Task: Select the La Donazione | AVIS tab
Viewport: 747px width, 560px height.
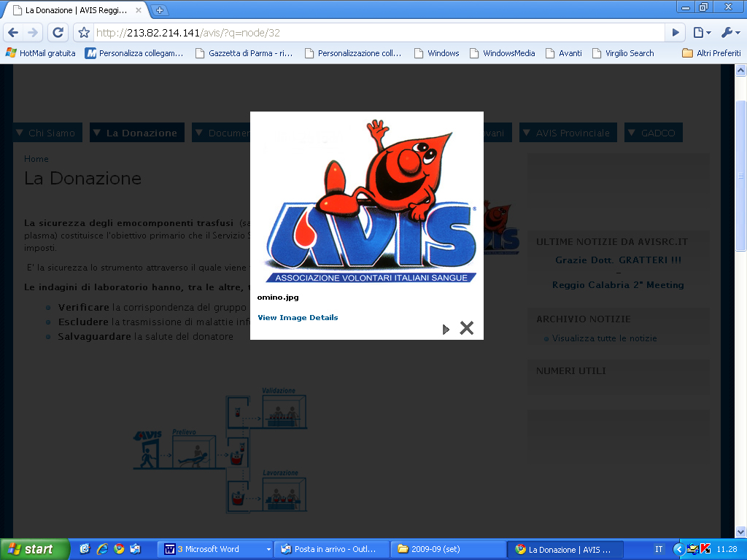Action: click(76, 10)
